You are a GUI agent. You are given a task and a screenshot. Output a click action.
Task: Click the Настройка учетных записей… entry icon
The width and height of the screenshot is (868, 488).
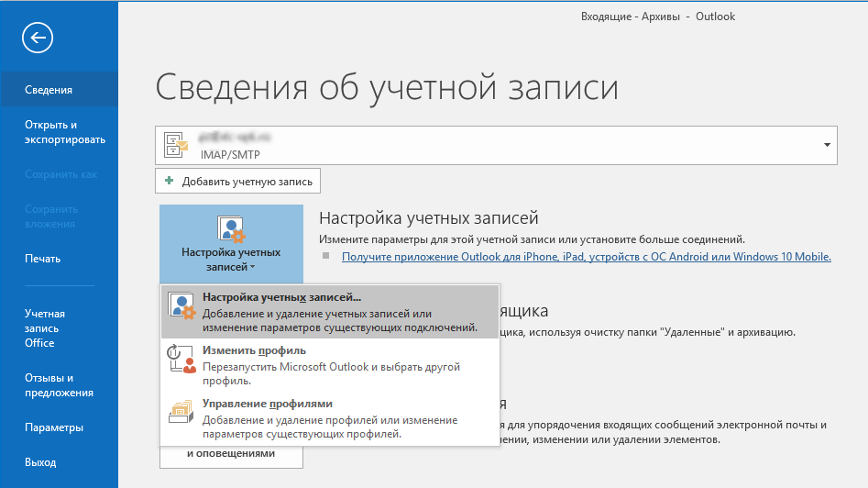click(x=182, y=305)
